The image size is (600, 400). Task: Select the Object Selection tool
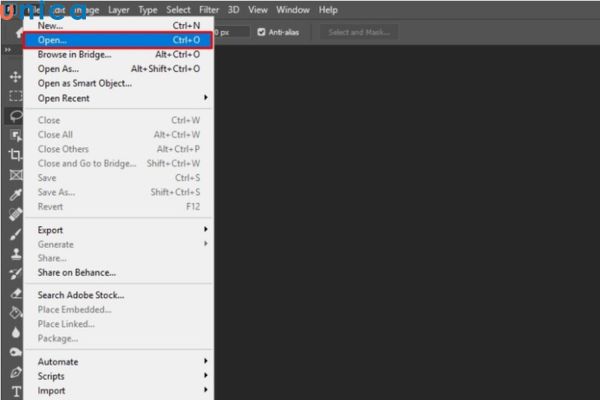[x=15, y=135]
